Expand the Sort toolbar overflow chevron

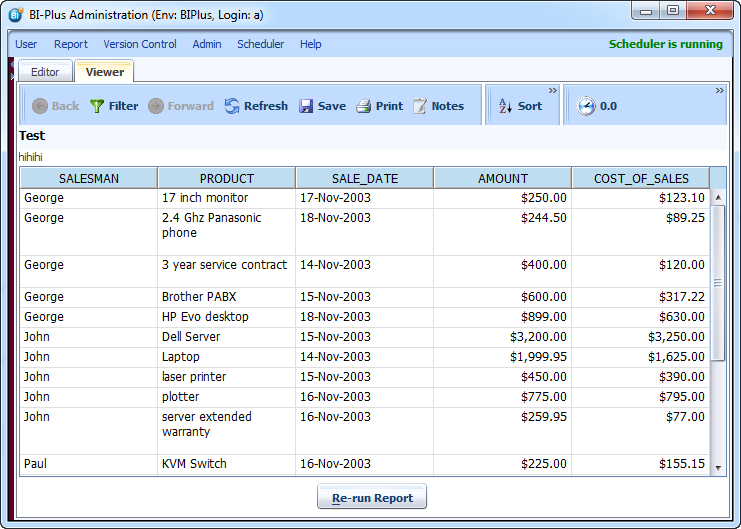(552, 91)
